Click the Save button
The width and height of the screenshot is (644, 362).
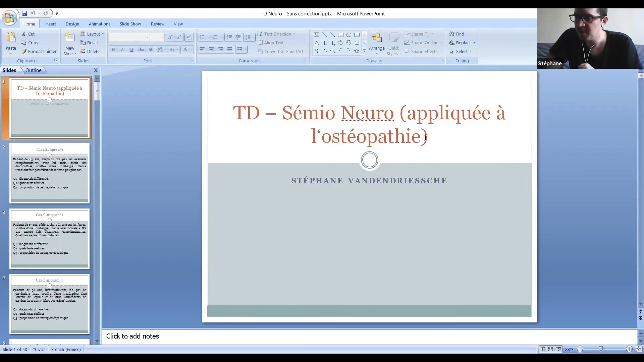[x=24, y=13]
